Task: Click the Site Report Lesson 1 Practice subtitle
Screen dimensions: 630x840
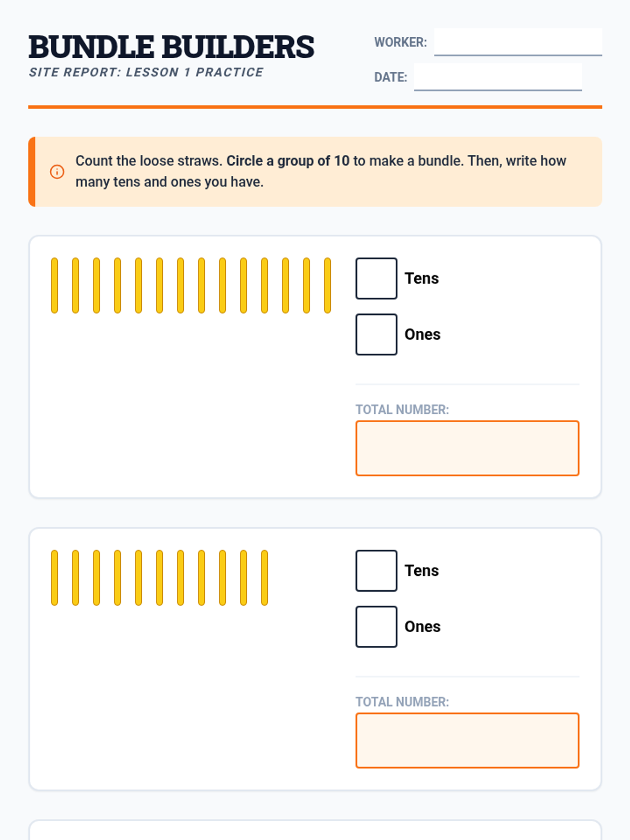Action: click(146, 72)
